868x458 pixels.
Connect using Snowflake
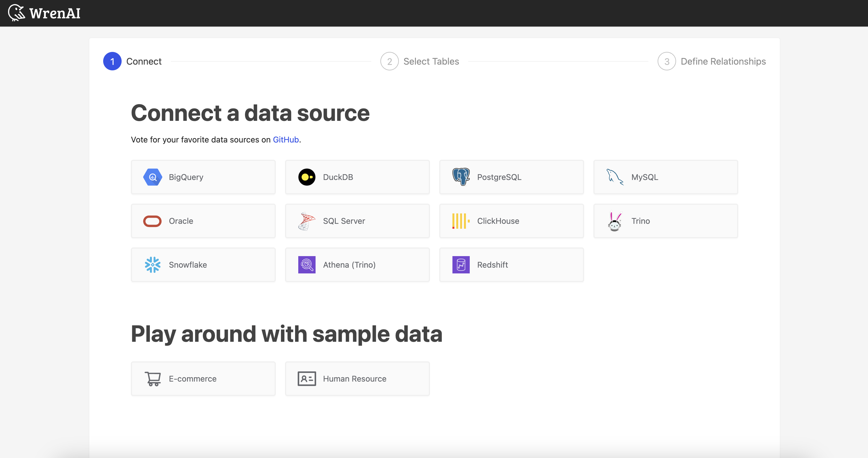click(x=203, y=265)
